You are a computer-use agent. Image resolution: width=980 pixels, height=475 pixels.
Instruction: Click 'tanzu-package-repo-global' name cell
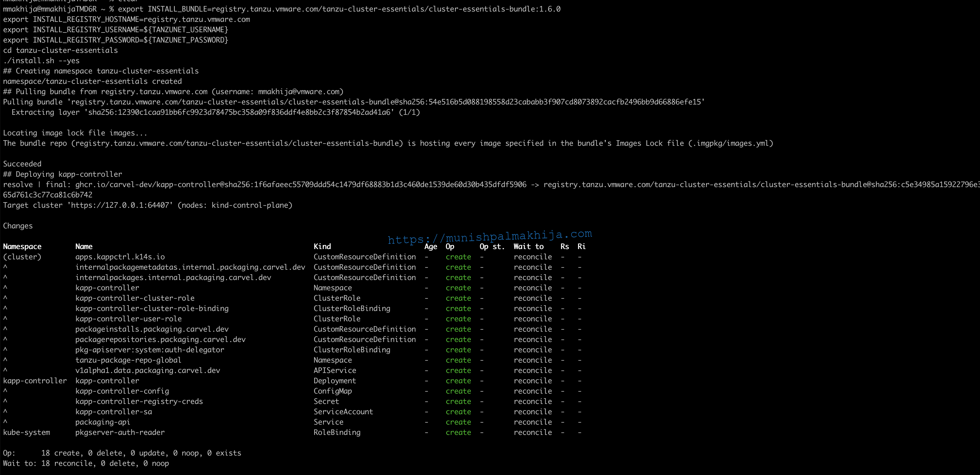click(x=128, y=360)
